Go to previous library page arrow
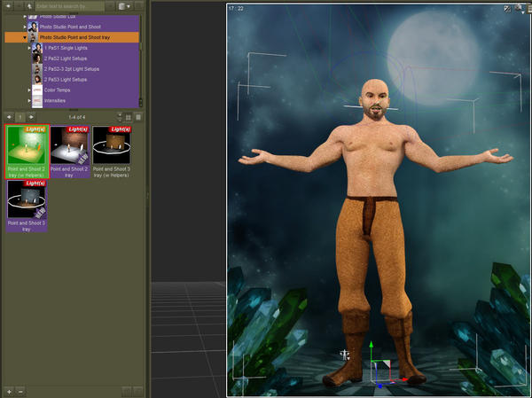The image size is (532, 398). click(9, 117)
